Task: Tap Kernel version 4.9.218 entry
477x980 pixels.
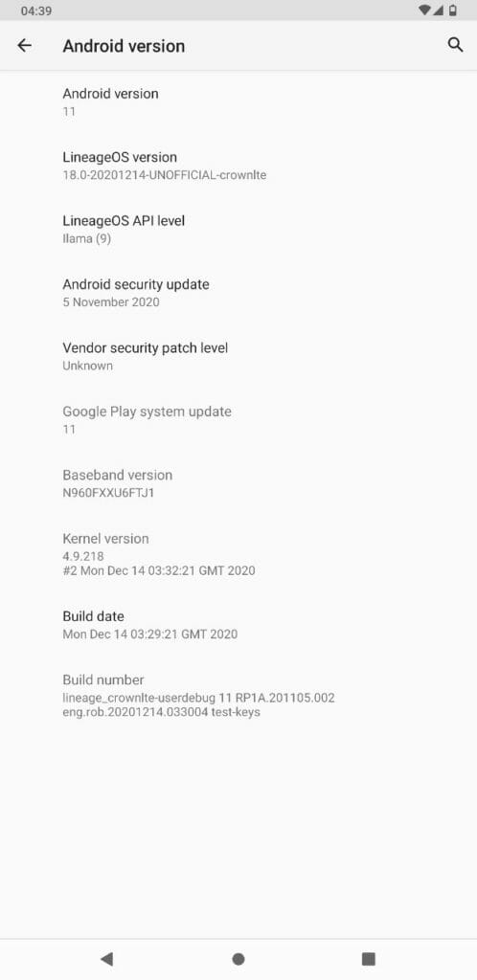Action: click(238, 554)
